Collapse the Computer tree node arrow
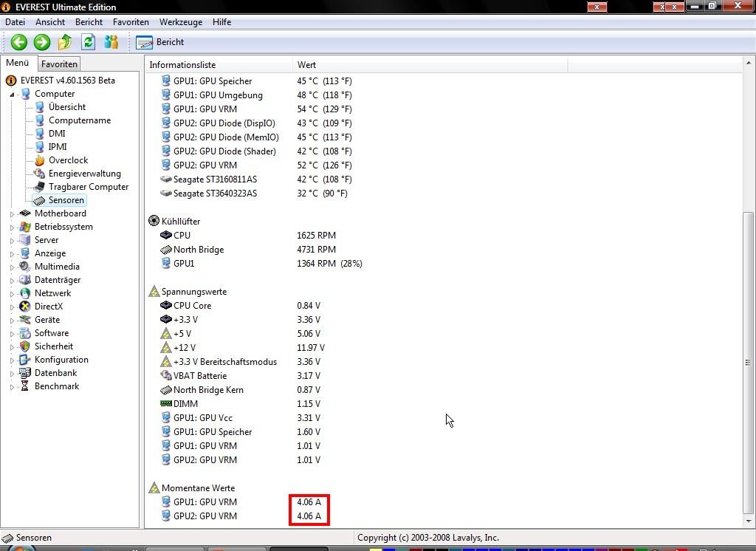Screen dimensions: 756x551 coord(12,95)
